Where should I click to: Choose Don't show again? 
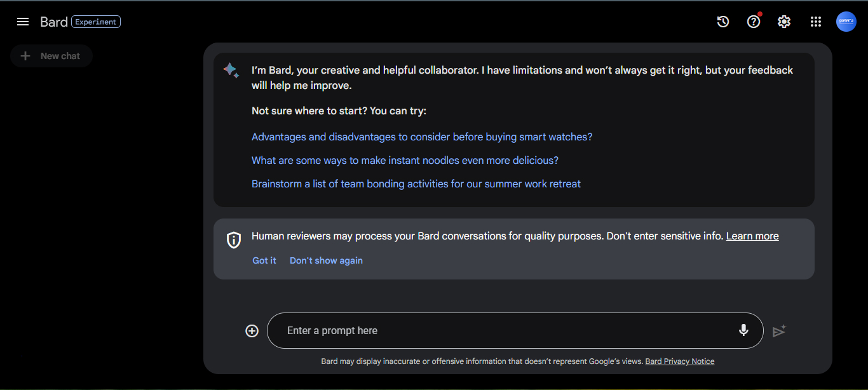tap(326, 260)
